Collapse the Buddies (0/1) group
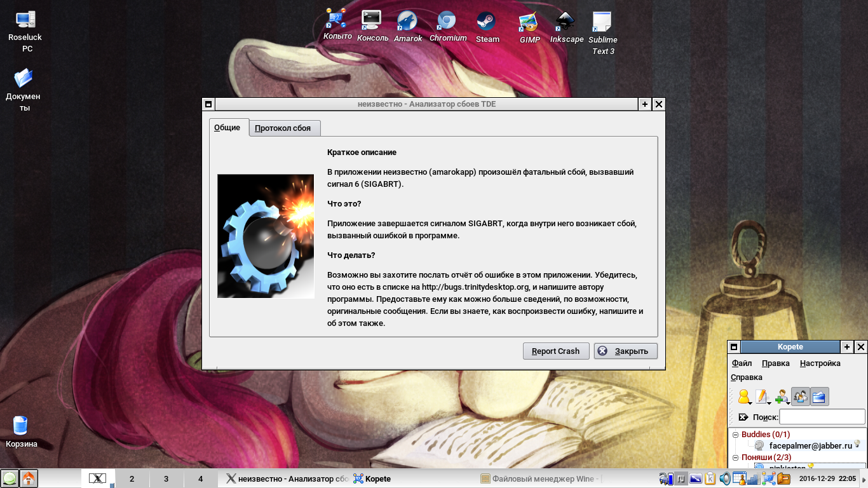The width and height of the screenshot is (868, 488). [736, 435]
